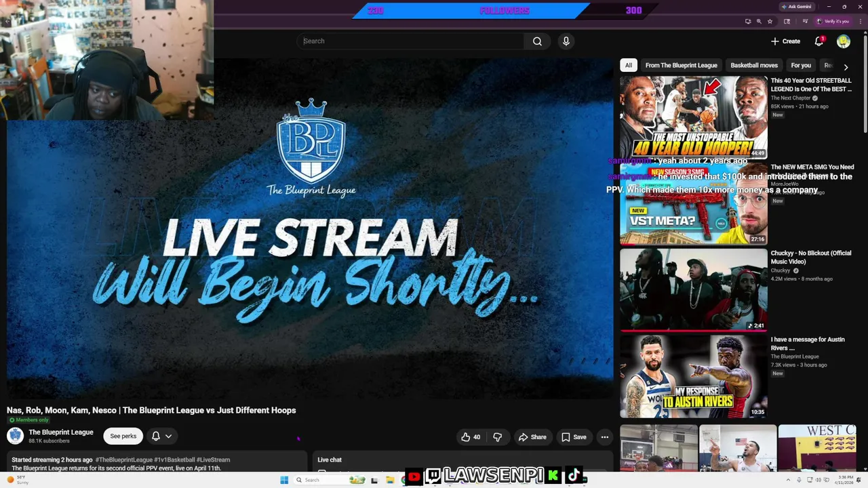This screenshot has width=868, height=488.
Task: Click the live stream video player
Action: coord(310,228)
